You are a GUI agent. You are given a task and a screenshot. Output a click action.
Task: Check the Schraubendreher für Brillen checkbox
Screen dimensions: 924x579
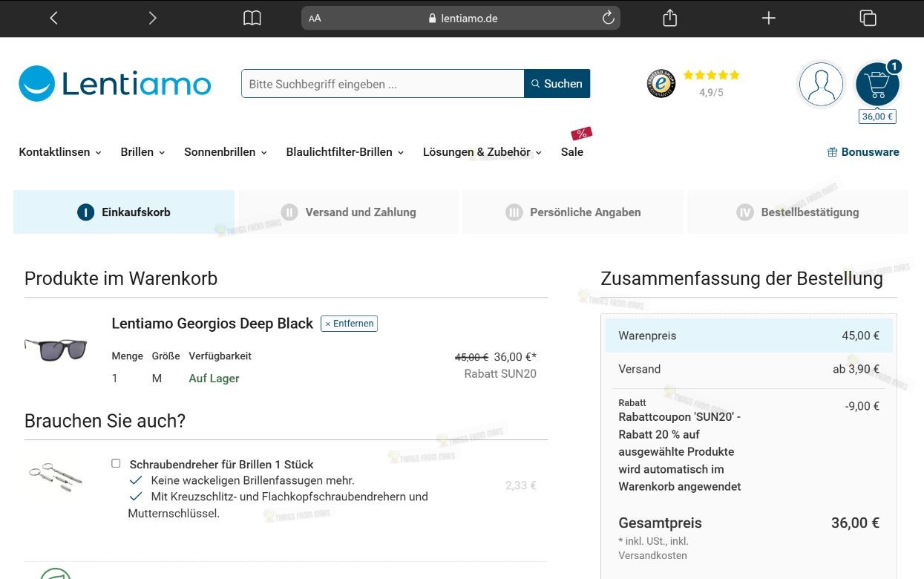116,463
